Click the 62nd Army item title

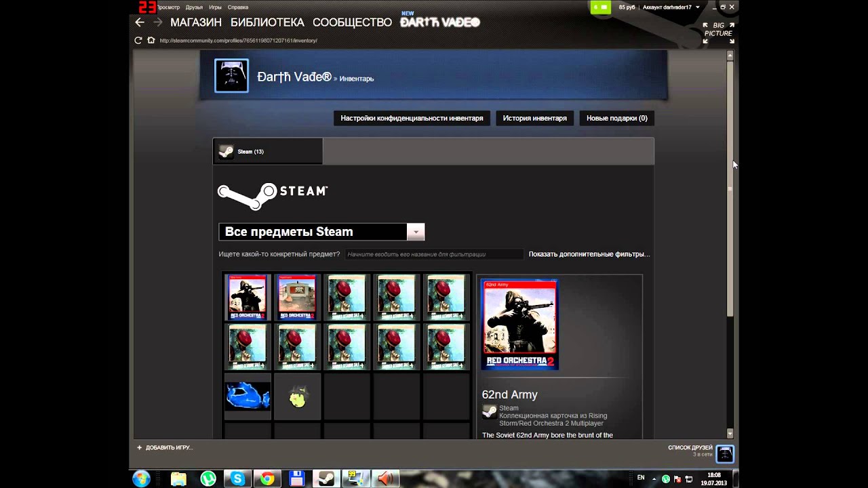510,394
